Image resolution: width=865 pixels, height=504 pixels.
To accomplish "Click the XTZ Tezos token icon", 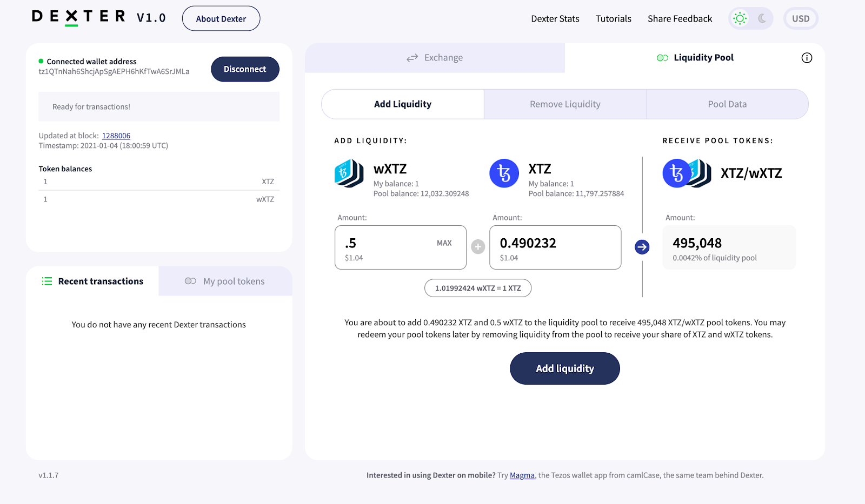I will tap(504, 173).
